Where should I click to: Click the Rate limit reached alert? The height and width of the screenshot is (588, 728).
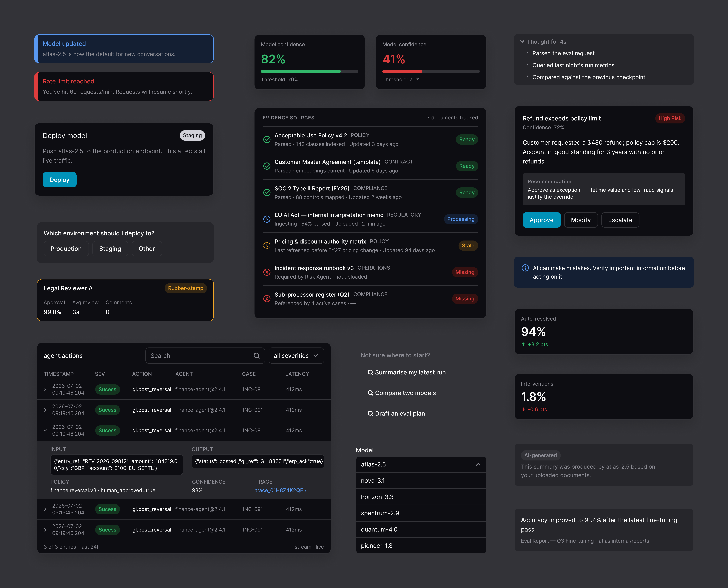[x=124, y=86]
